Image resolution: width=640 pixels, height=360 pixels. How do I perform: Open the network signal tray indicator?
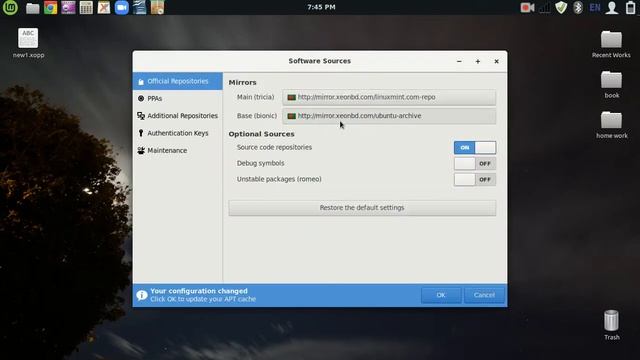pyautogui.click(x=544, y=8)
